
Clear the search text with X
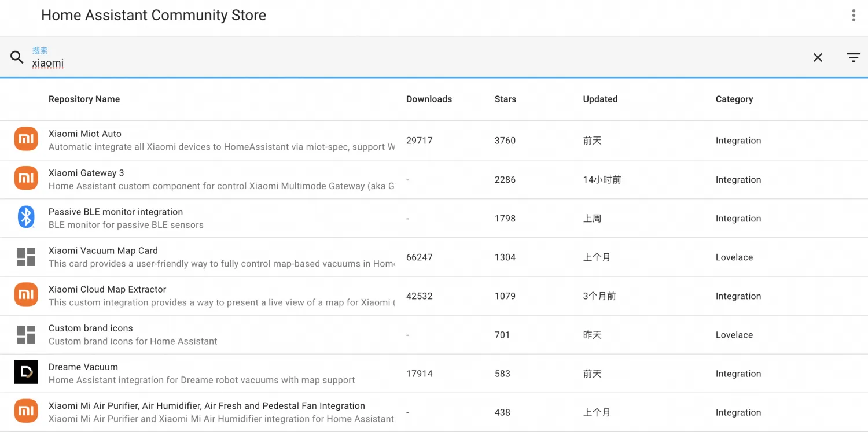[x=818, y=57]
